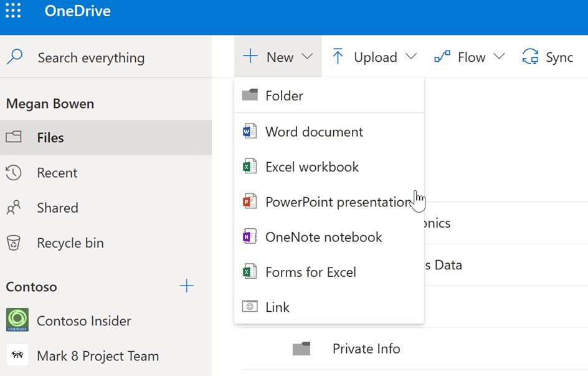Click the Sync icon in toolbar
The height and width of the screenshot is (376, 588).
point(530,57)
